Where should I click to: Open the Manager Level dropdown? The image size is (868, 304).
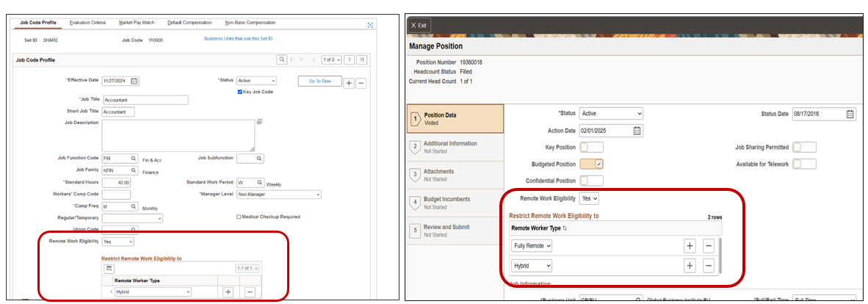[x=278, y=195]
